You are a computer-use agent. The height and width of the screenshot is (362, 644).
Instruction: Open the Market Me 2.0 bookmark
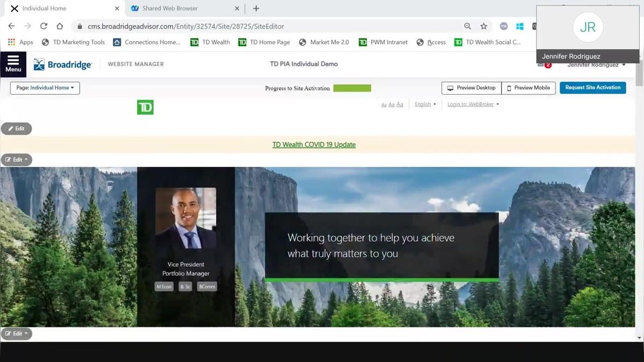click(324, 42)
